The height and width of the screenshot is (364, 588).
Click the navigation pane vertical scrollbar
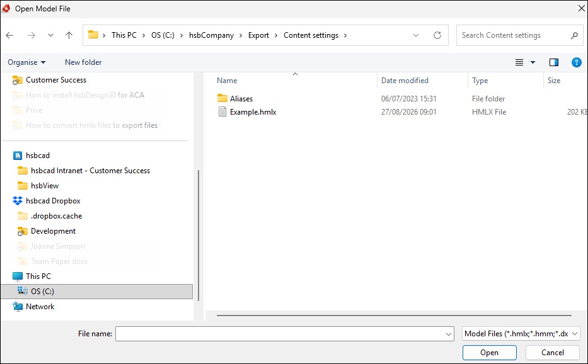point(198,235)
